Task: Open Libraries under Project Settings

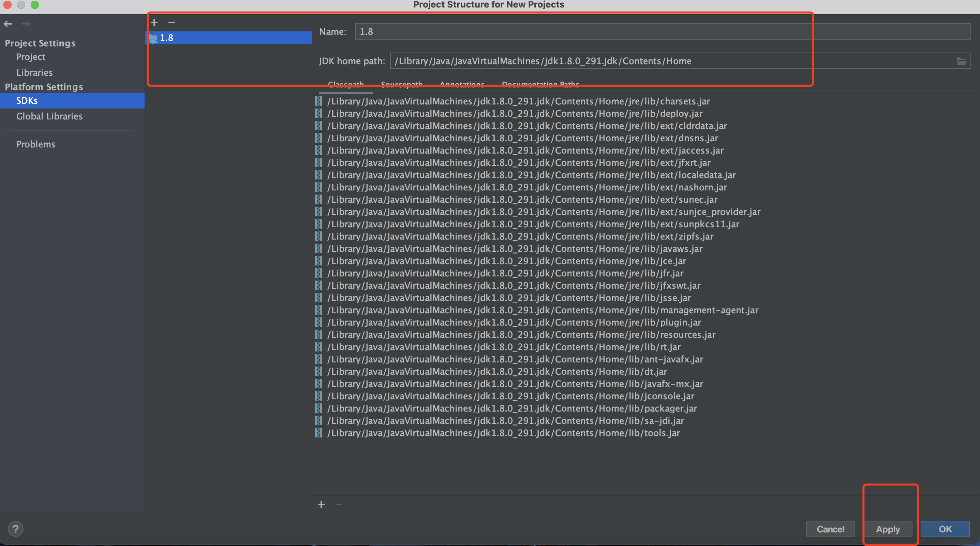Action: click(34, 72)
